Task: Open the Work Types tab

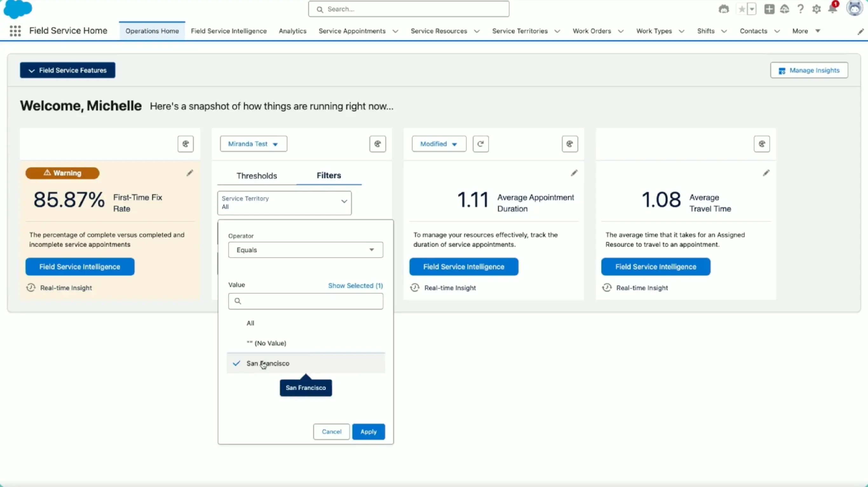Action: point(654,31)
